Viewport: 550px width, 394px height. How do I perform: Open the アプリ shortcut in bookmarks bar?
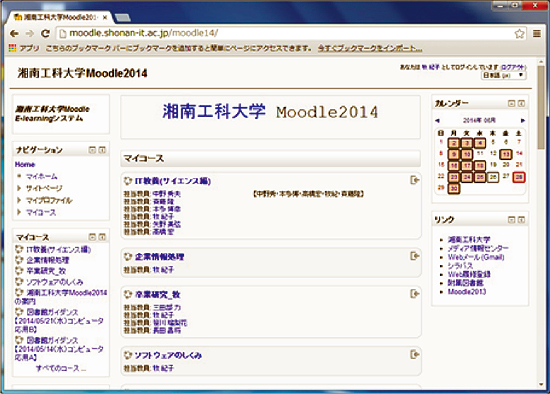coord(24,48)
